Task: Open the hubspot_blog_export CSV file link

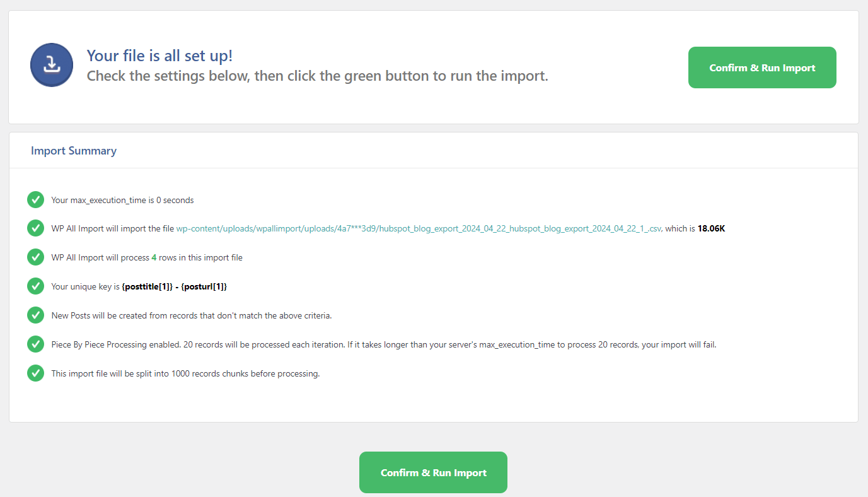Action: (x=419, y=228)
